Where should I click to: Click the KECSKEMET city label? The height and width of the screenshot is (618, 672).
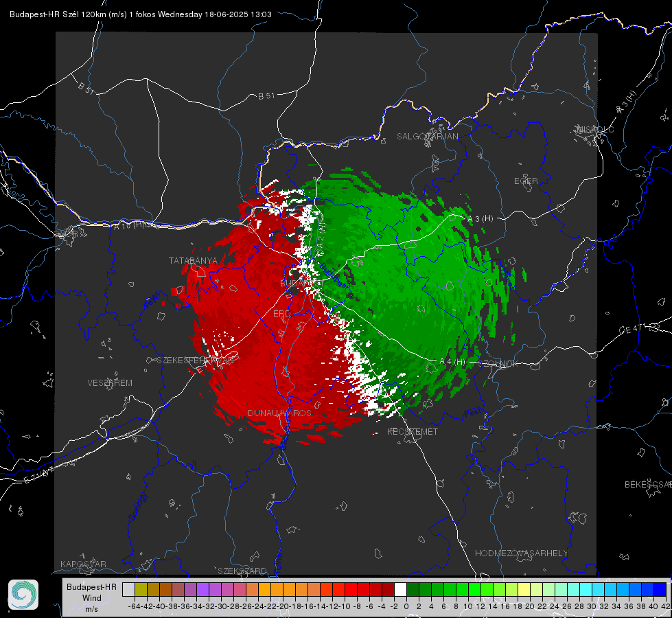click(413, 432)
